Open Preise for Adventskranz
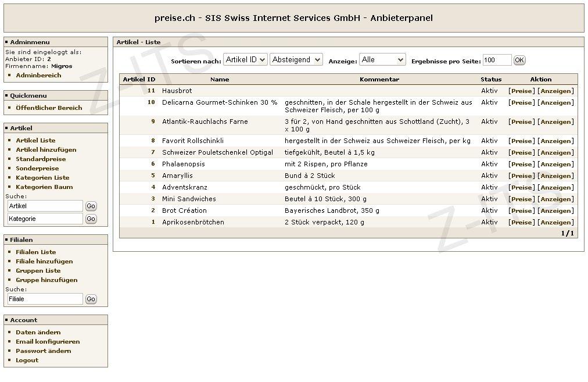Image resolution: width=588 pixels, height=382 pixels. point(522,187)
